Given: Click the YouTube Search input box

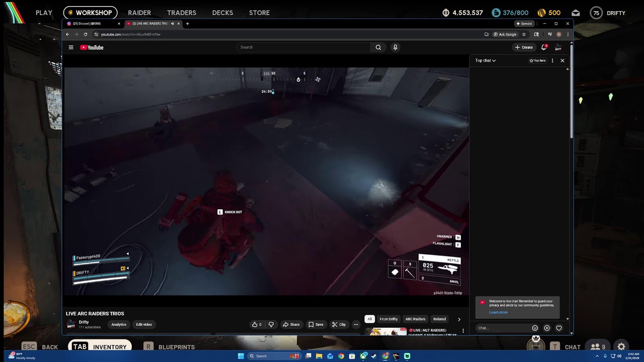Looking at the screenshot, I should coord(304,47).
